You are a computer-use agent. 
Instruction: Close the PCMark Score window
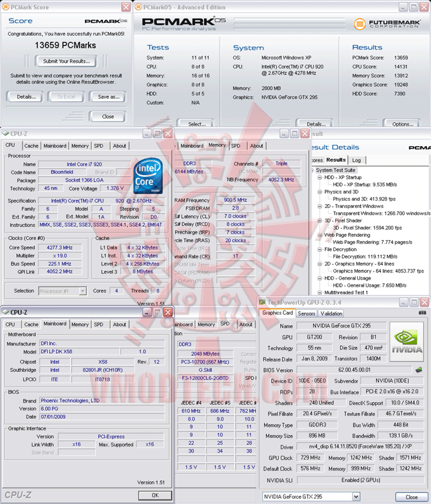[126, 7]
